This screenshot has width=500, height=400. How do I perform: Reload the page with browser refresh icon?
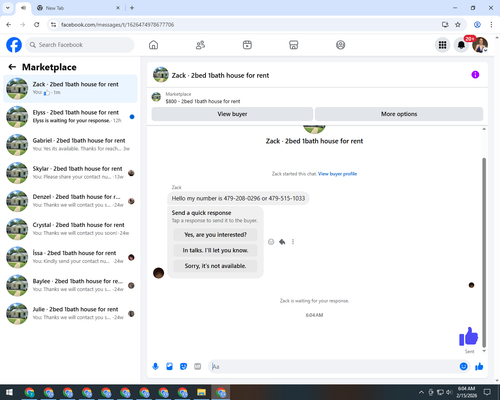tap(37, 25)
